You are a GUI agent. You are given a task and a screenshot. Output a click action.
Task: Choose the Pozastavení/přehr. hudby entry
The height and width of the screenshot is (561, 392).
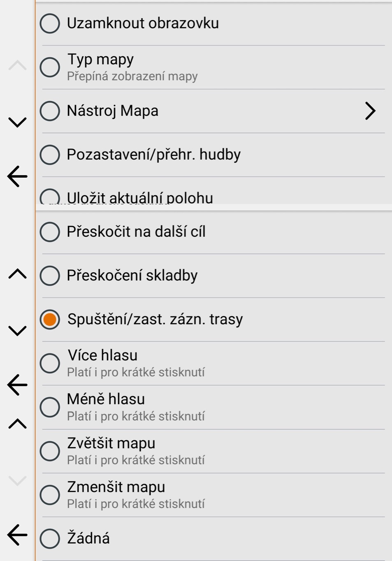tap(165, 154)
